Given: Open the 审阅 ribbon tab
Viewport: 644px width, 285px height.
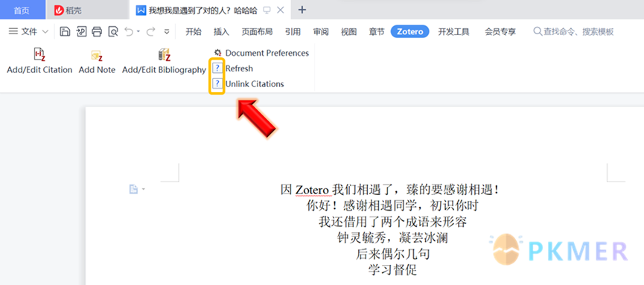Looking at the screenshot, I should click(x=321, y=31).
